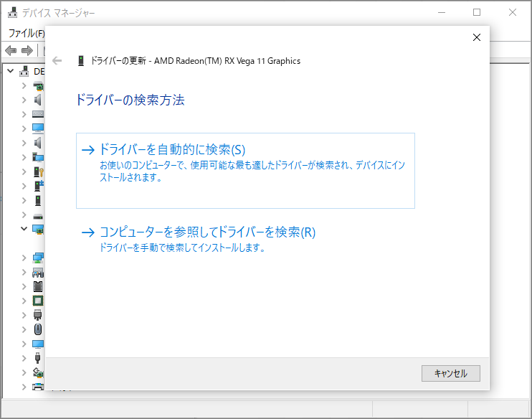This screenshot has width=532, height=419.
Task: Click the grayed back arrow in driver dialog
Action: pyautogui.click(x=57, y=61)
